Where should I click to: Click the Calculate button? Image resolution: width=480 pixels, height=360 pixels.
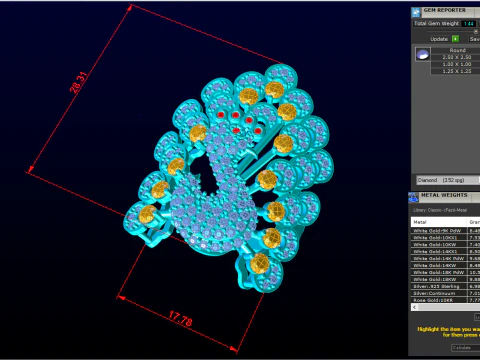coord(465,348)
